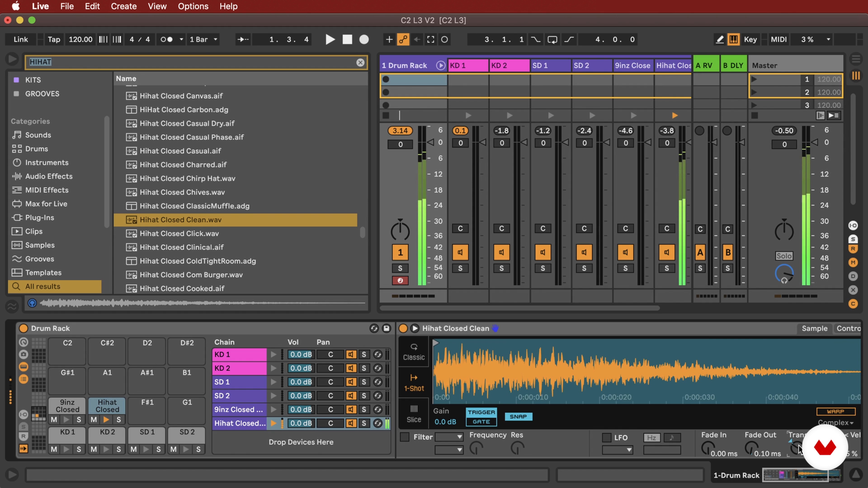Screen dimensions: 868x488
Task: Open the Drums category
Action: [x=36, y=149]
